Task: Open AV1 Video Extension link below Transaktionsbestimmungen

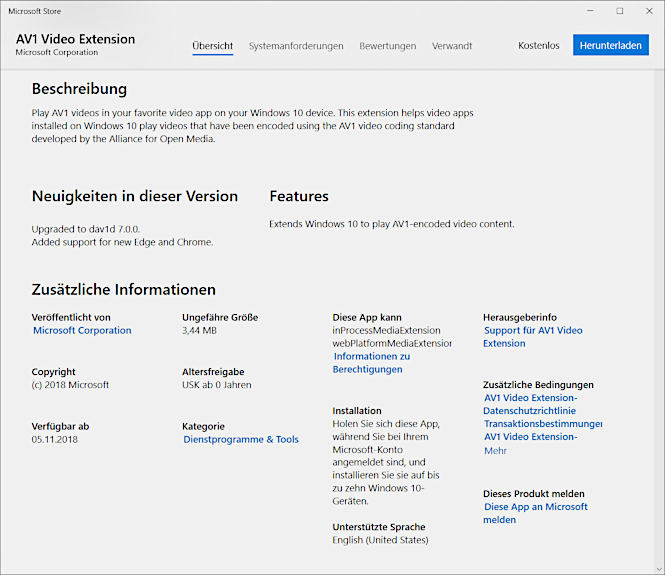Action: coord(530,437)
